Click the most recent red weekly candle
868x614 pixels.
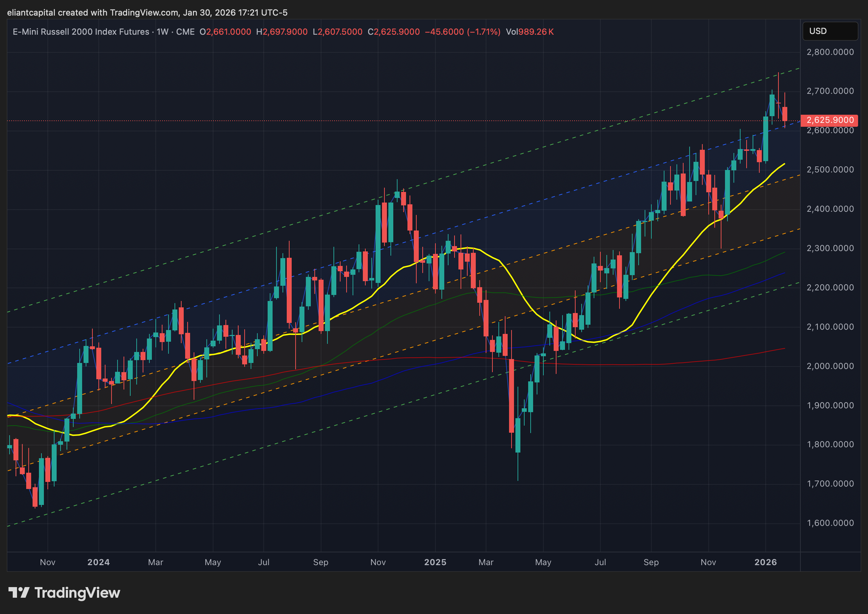pyautogui.click(x=784, y=113)
